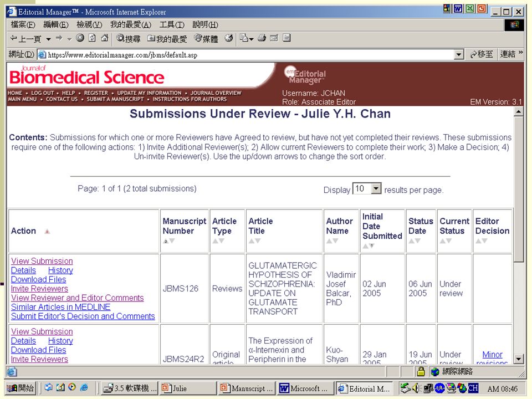
Task: Click the Word icon in Office shortcut bar
Action: [458, 8]
